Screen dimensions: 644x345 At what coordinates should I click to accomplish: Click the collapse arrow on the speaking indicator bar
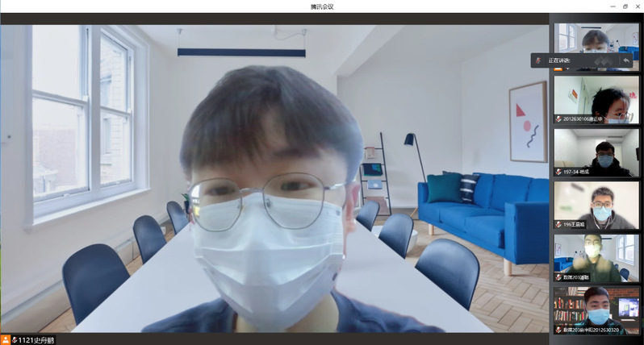pyautogui.click(x=625, y=60)
